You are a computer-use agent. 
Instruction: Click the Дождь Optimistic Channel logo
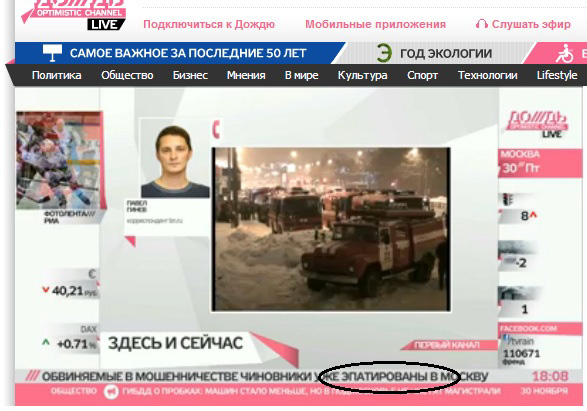(74, 14)
